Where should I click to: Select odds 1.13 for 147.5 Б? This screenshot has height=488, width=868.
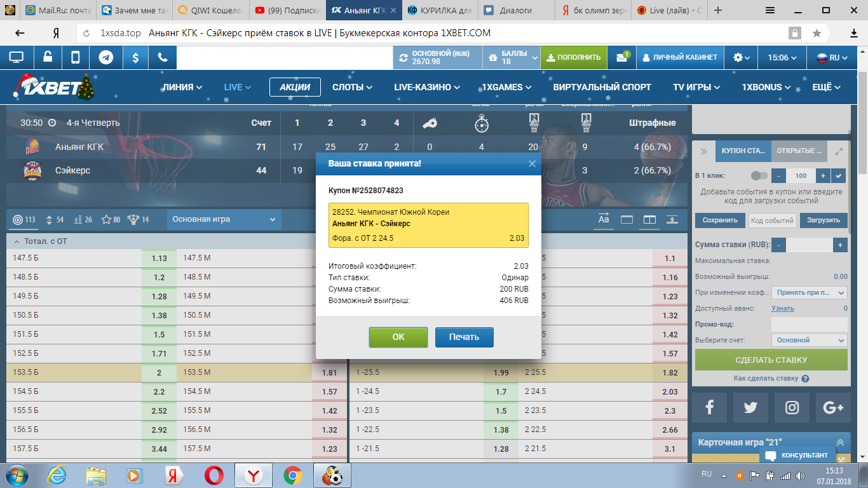159,258
